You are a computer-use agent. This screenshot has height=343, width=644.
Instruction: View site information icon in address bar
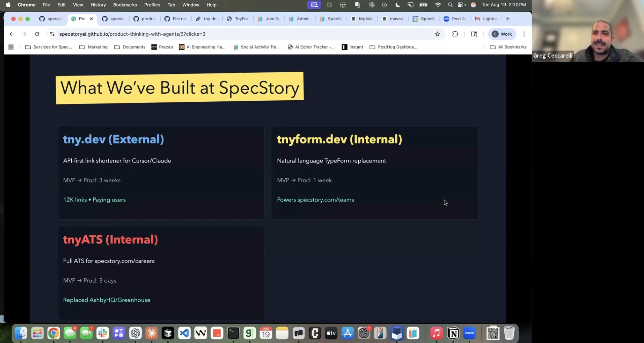52,34
